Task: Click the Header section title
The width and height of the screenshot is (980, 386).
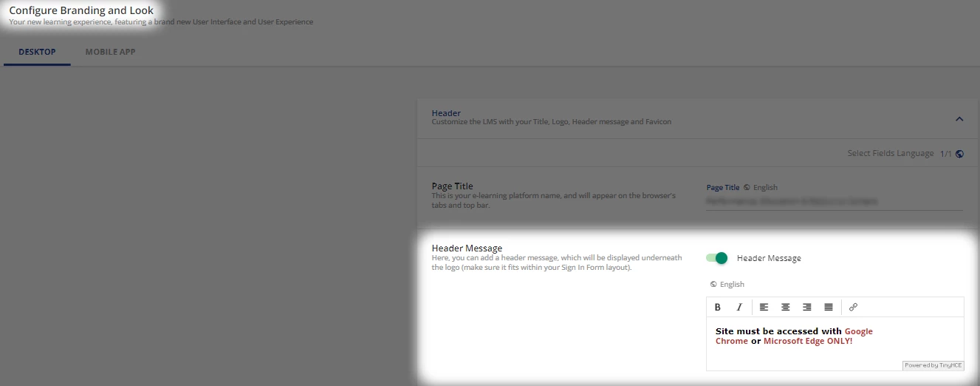Action: [x=446, y=113]
